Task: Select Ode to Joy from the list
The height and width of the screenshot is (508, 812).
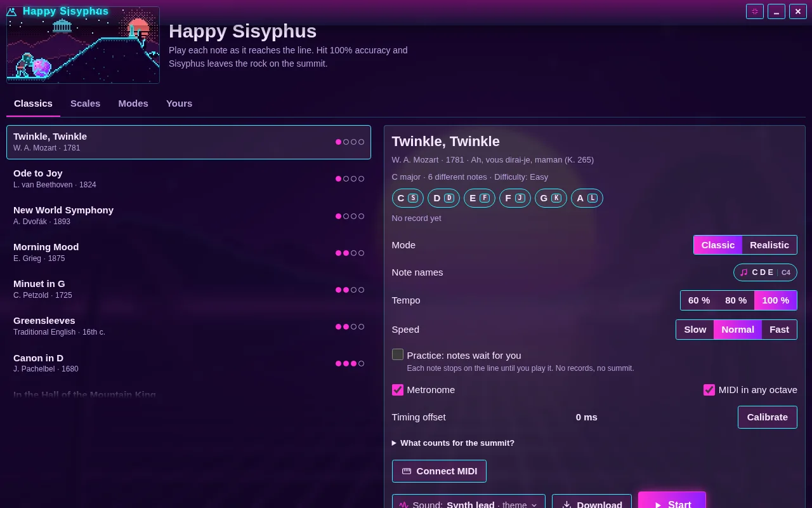Action: click(188, 179)
